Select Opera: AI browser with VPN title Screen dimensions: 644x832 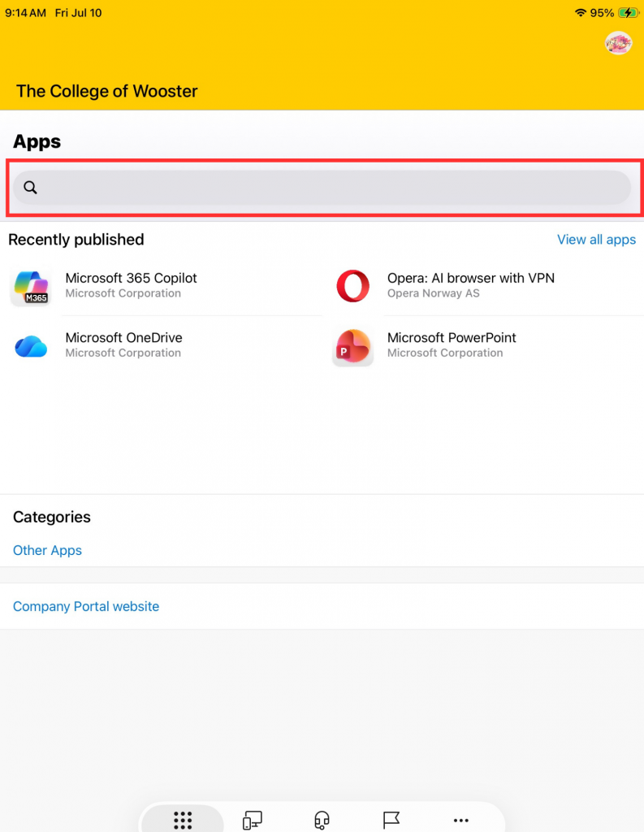(471, 278)
